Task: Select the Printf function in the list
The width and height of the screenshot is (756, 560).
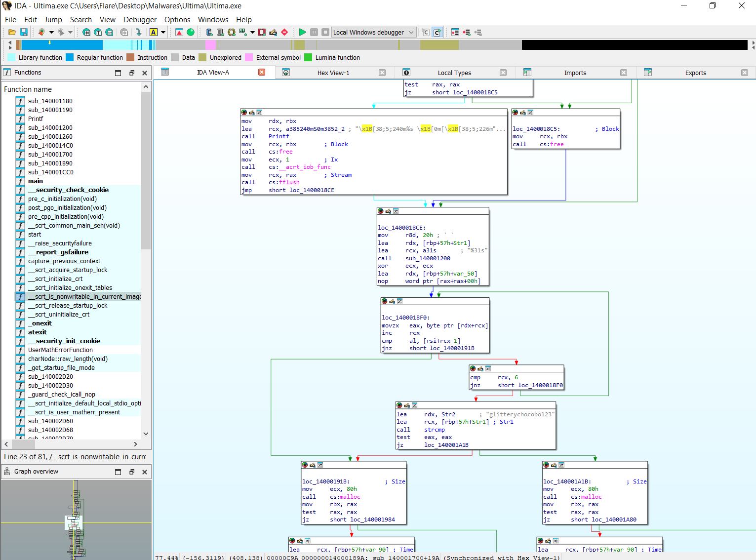Action: click(x=36, y=119)
